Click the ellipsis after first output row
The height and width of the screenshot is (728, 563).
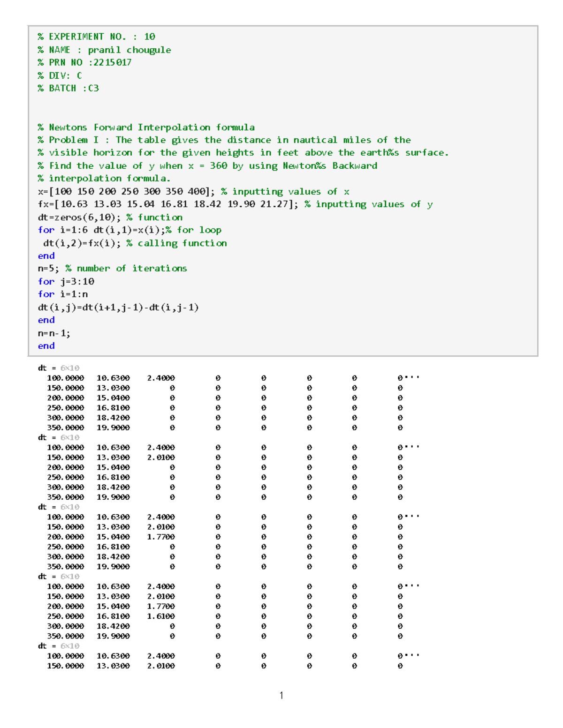point(411,376)
